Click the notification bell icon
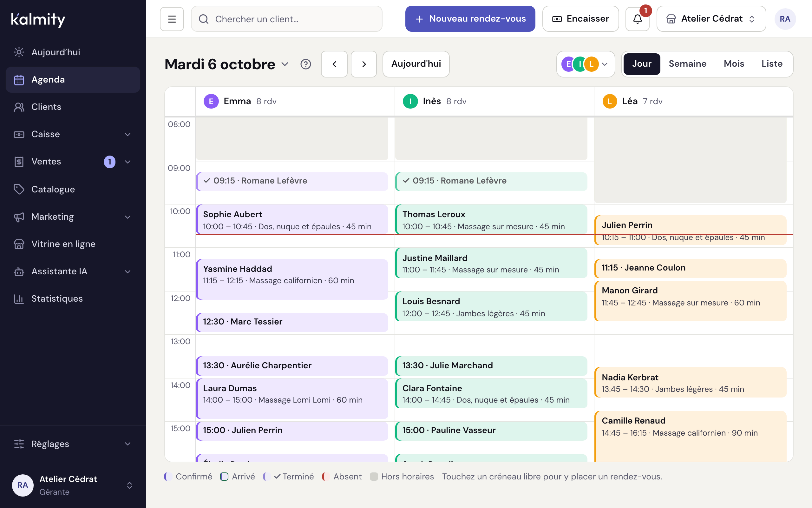This screenshot has width=812, height=508. [637, 19]
